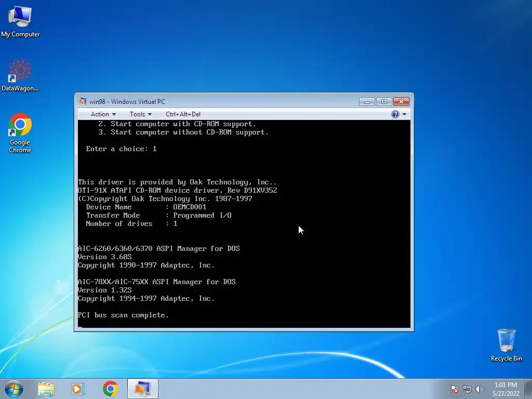Click the 'Version 1.32S' line
The width and height of the screenshot is (532, 399).
coord(104,290)
